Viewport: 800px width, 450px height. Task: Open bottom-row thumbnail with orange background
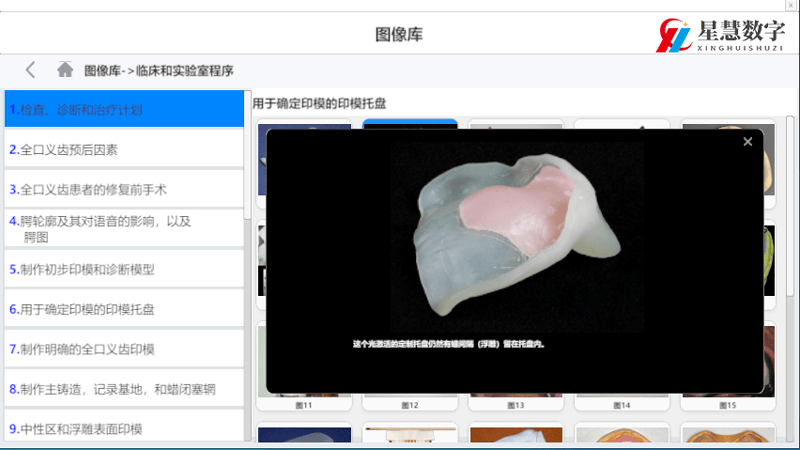click(516, 433)
